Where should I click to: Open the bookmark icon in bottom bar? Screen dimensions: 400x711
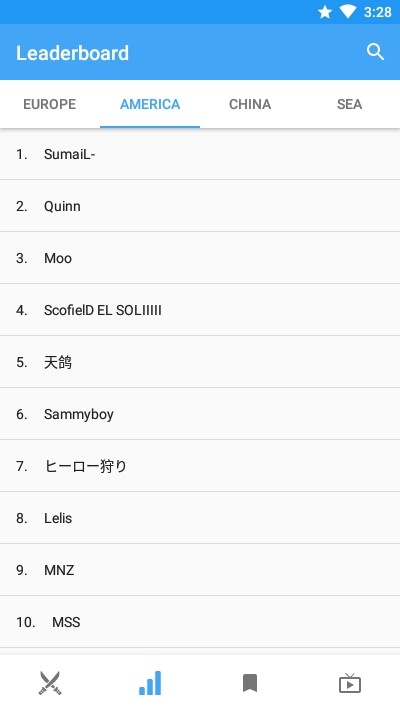250,683
